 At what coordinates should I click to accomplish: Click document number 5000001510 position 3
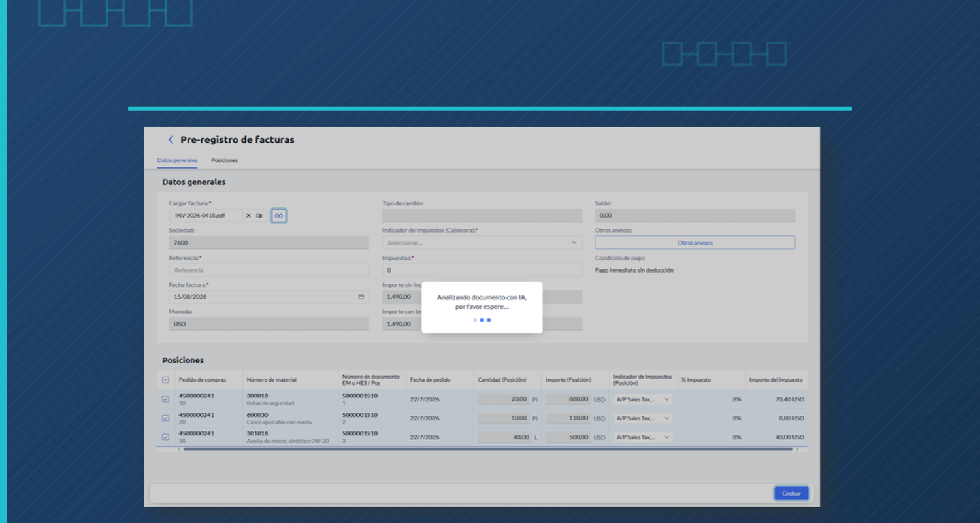(360, 437)
